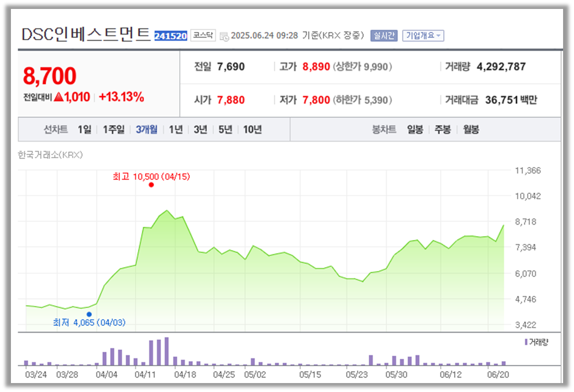The width and height of the screenshot is (574, 392).
Task: Click the red up triangle before 1,010
Action: [x=59, y=97]
